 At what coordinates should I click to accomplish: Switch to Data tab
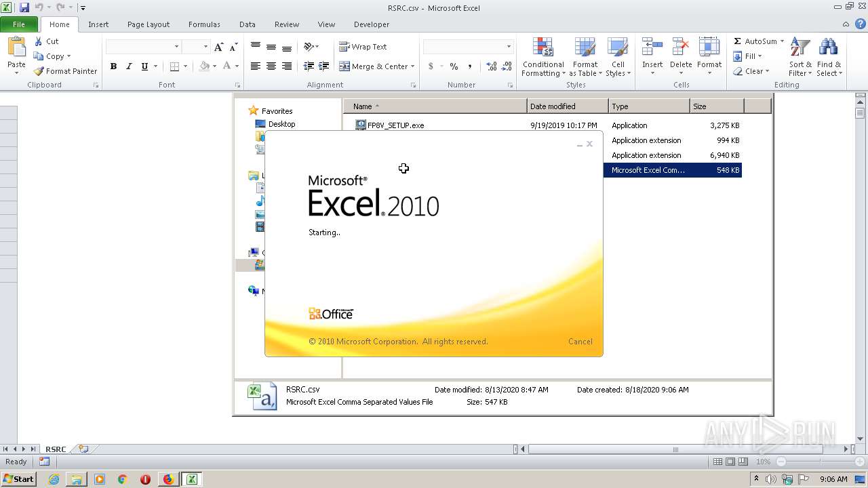[248, 24]
